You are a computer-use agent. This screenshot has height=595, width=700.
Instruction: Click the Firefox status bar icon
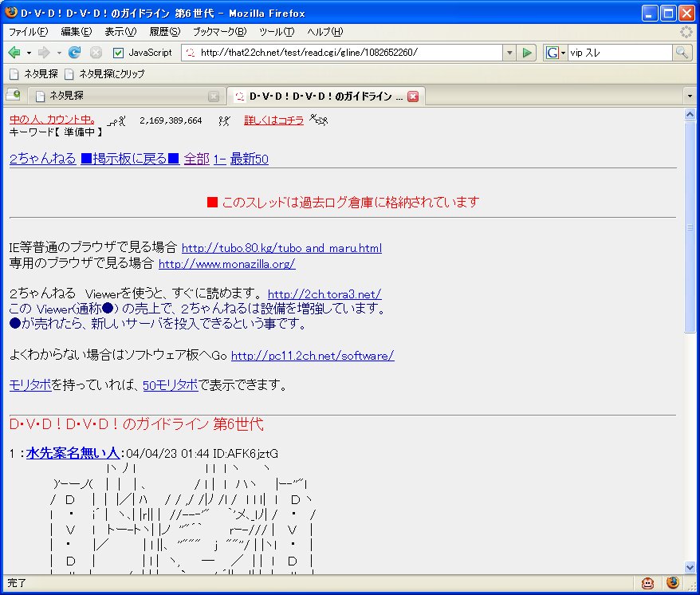[x=672, y=582]
